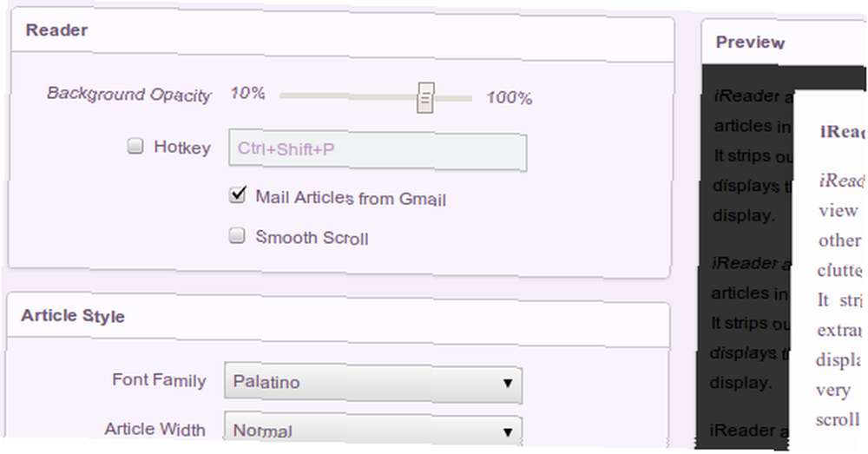Image resolution: width=868 pixels, height=454 pixels.
Task: Click the Background Opacity slider handle
Action: coord(425,98)
